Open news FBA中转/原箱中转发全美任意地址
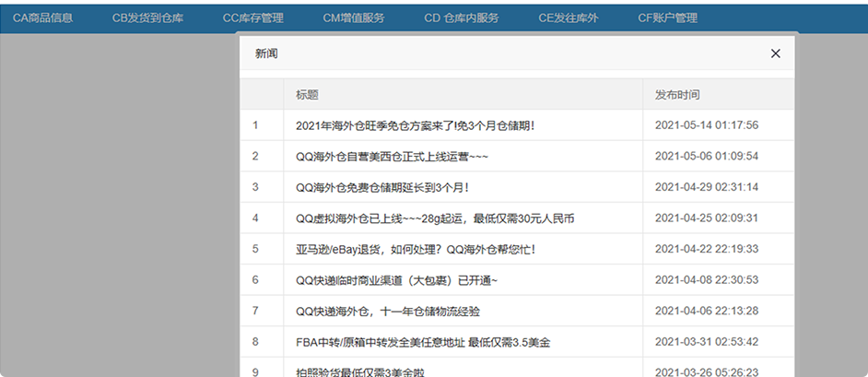Image resolution: width=868 pixels, height=377 pixels. point(424,343)
